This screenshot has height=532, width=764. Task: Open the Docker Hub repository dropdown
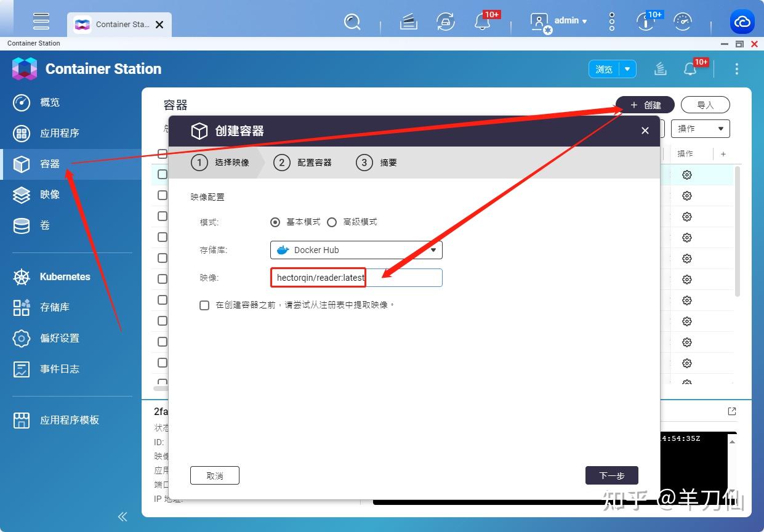(x=433, y=250)
